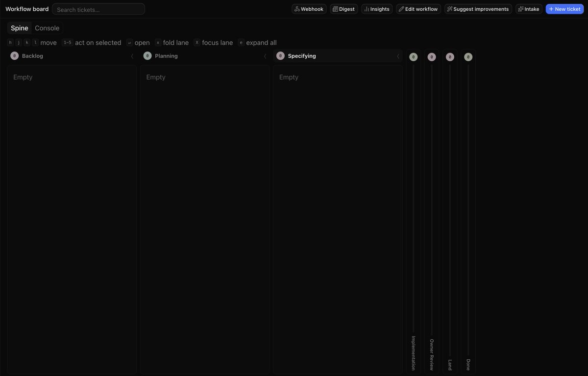
Task: Click 'Empty' text in Backlog lane
Action: pyautogui.click(x=23, y=77)
